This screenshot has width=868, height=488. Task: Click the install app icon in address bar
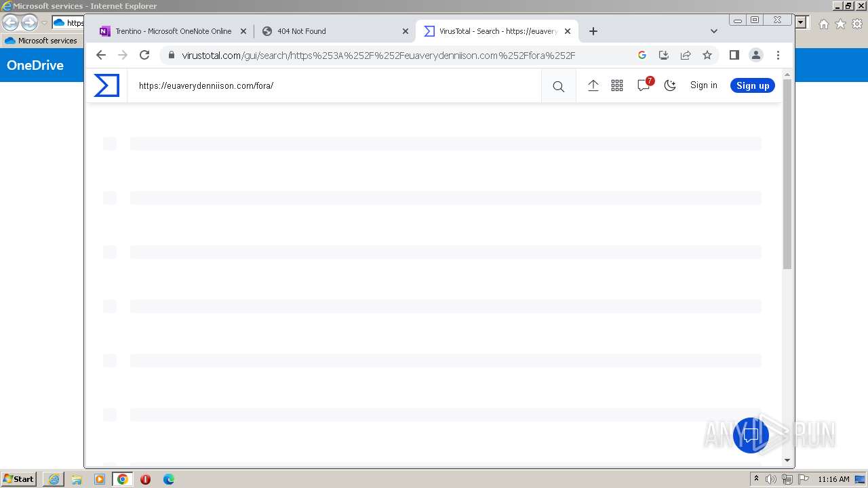664,55
